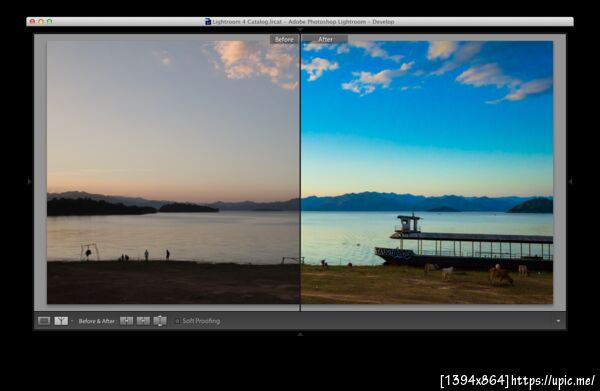Screen dimensions: 600x391
Task: Copy Before settings to After icon
Action: pyautogui.click(x=127, y=321)
